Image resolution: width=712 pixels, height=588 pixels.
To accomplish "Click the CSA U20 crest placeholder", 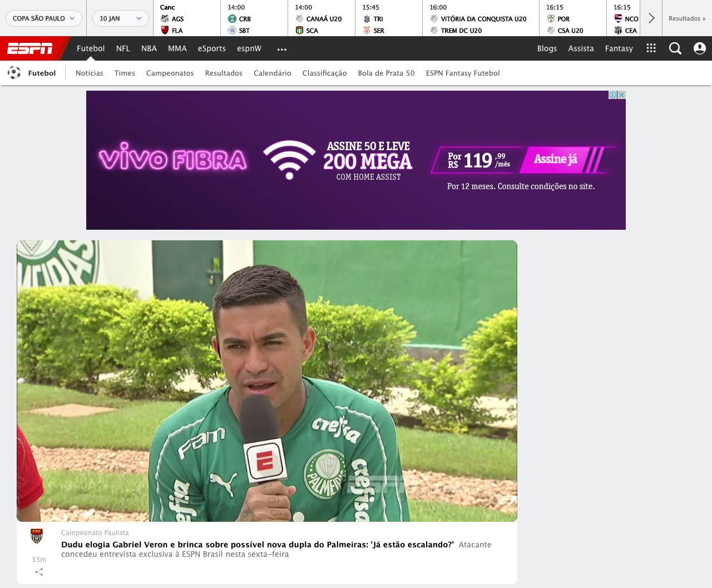I will pos(551,30).
